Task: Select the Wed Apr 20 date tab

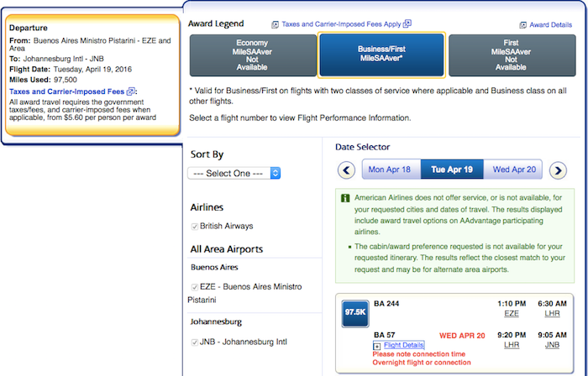Action: tap(513, 170)
